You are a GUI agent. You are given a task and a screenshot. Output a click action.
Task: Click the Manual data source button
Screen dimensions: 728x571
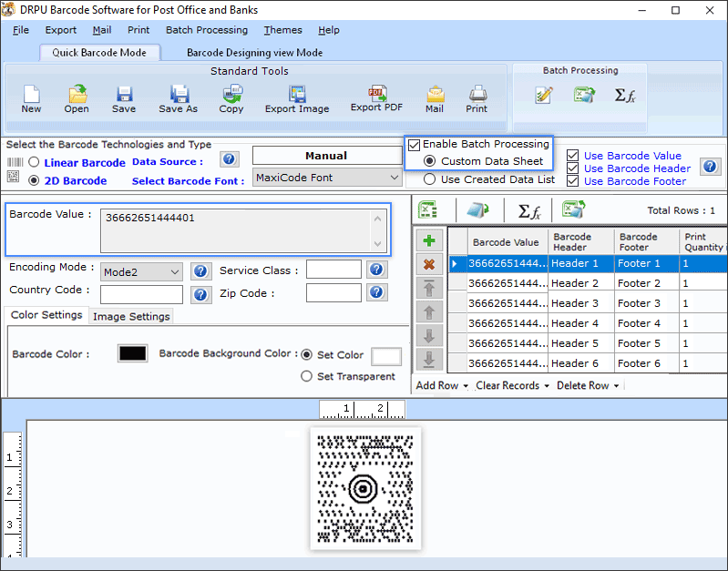[327, 156]
